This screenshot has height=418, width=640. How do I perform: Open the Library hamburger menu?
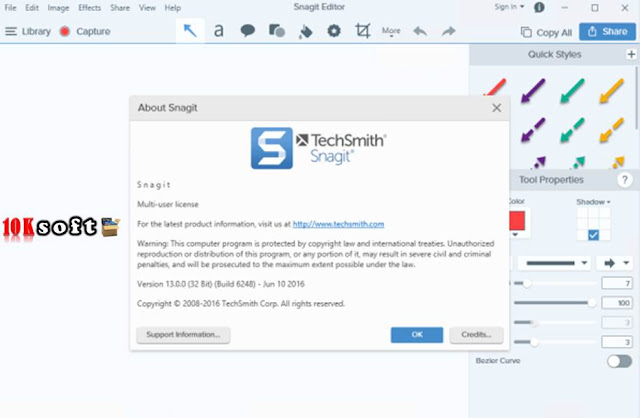coord(28,31)
